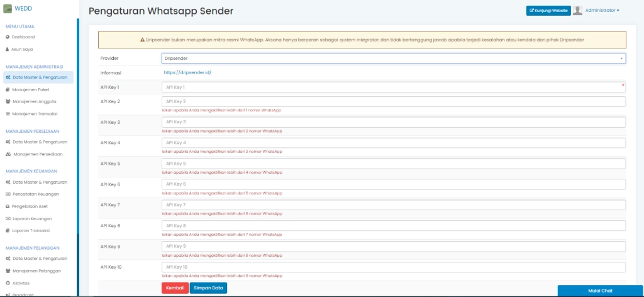This screenshot has width=644, height=297.
Task: Click the Pencatatan Keuangan money icon
Action: [8, 194]
